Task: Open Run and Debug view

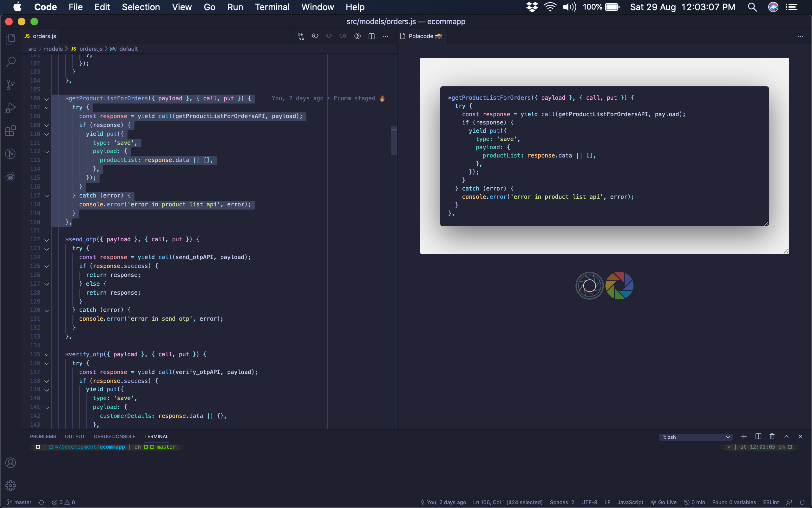Action: (10, 108)
